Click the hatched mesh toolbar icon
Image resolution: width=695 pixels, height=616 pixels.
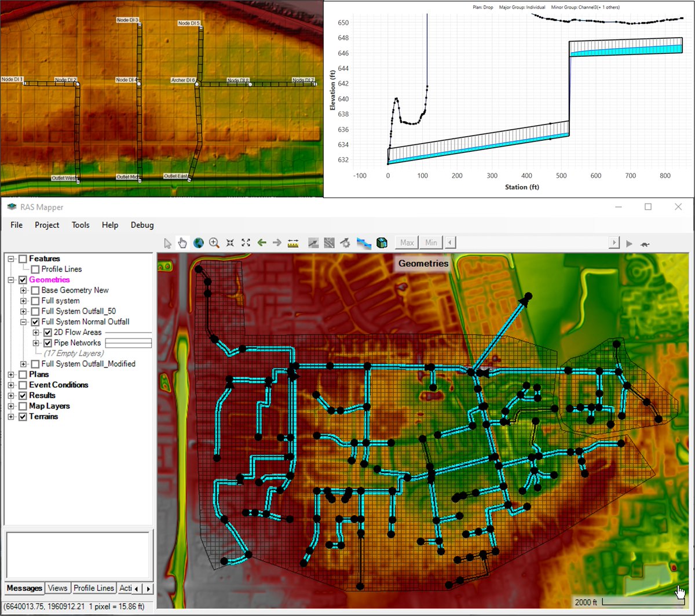(x=329, y=243)
